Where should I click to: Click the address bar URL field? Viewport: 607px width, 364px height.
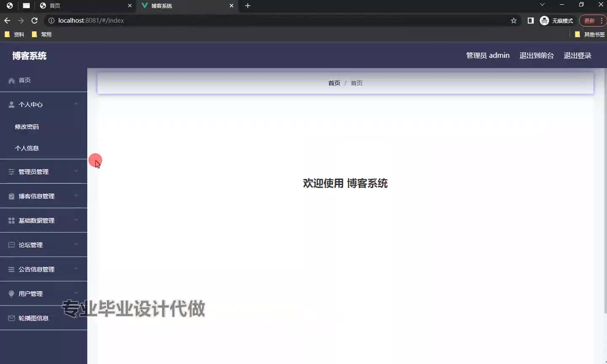[278, 21]
